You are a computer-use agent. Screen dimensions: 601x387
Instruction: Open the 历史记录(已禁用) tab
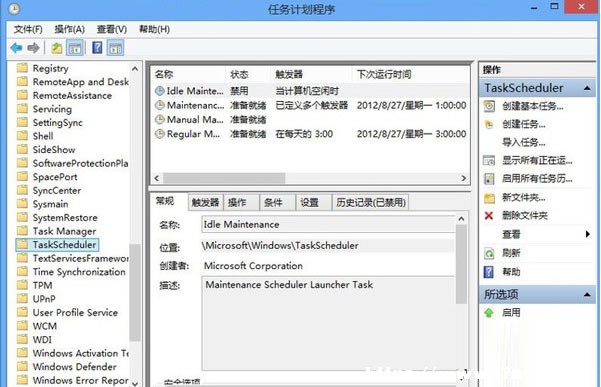click(x=371, y=202)
